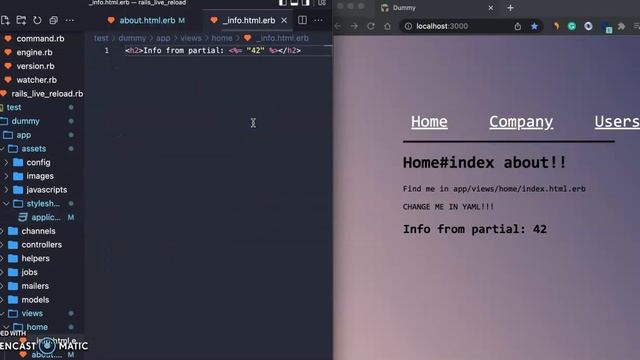Open editor more actions ellipsis menu
This screenshot has width=640, height=360.
point(318,20)
